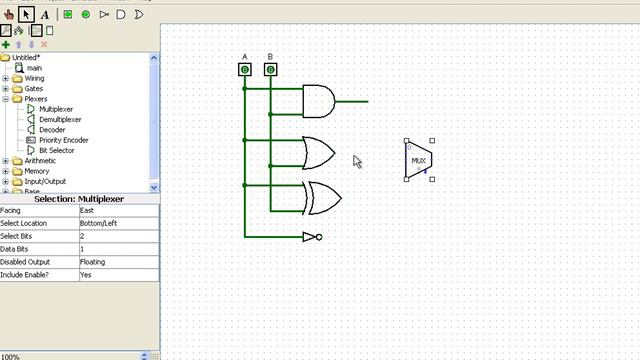Click the second blue move-down arrow icon
The image size is (640, 360).
[x=31, y=44]
